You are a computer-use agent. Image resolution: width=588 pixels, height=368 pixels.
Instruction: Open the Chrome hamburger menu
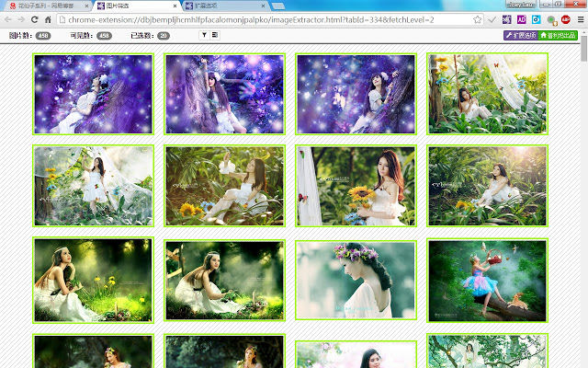(x=581, y=19)
